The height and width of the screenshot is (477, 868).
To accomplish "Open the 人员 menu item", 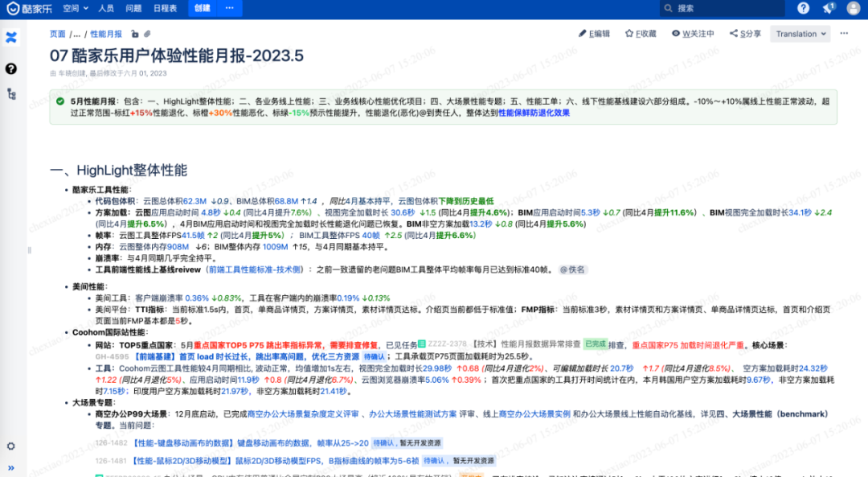I will 106,8.
